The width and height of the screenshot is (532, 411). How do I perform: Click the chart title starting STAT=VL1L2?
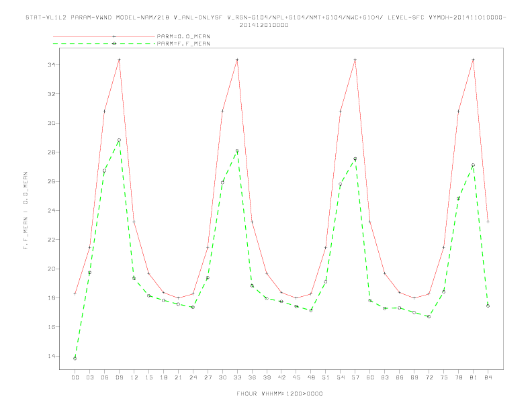click(x=265, y=17)
